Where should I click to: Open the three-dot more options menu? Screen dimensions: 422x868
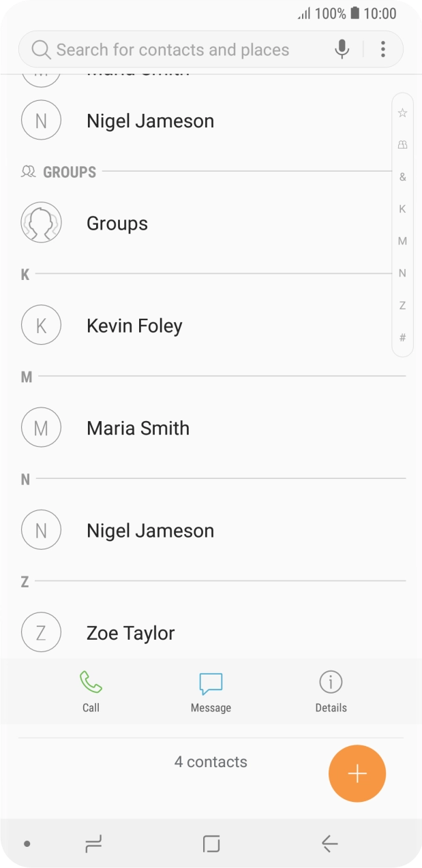[x=383, y=49]
